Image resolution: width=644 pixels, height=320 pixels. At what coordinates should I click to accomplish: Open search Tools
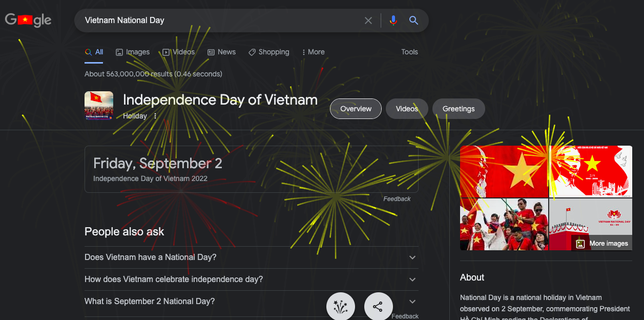(x=409, y=52)
